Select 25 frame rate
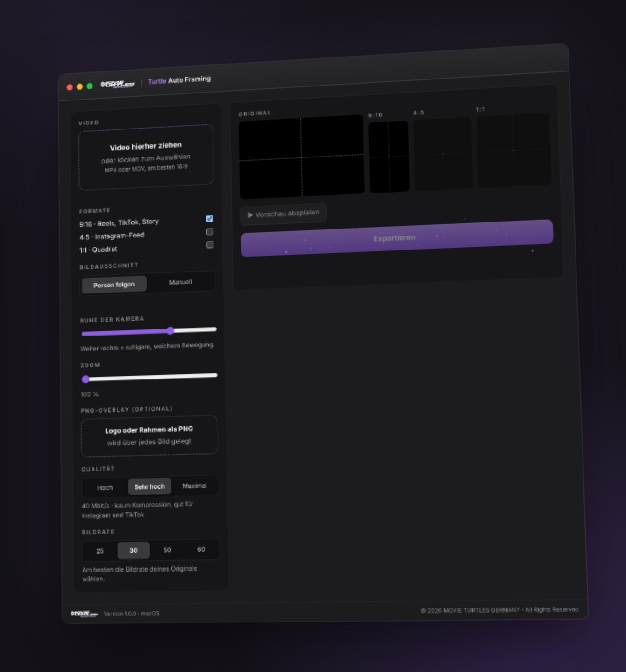 [100, 551]
